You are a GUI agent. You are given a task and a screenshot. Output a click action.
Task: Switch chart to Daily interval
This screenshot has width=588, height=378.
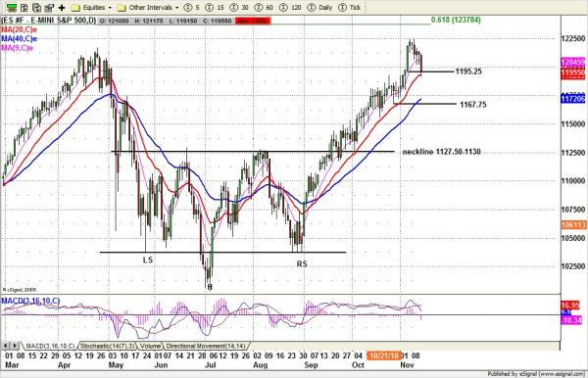click(x=319, y=7)
